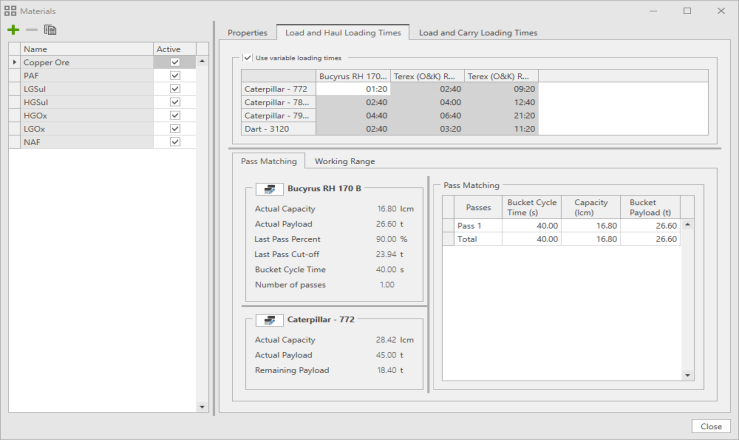Toggle Active checkbox for LGOx
The image size is (739, 440).
click(175, 128)
